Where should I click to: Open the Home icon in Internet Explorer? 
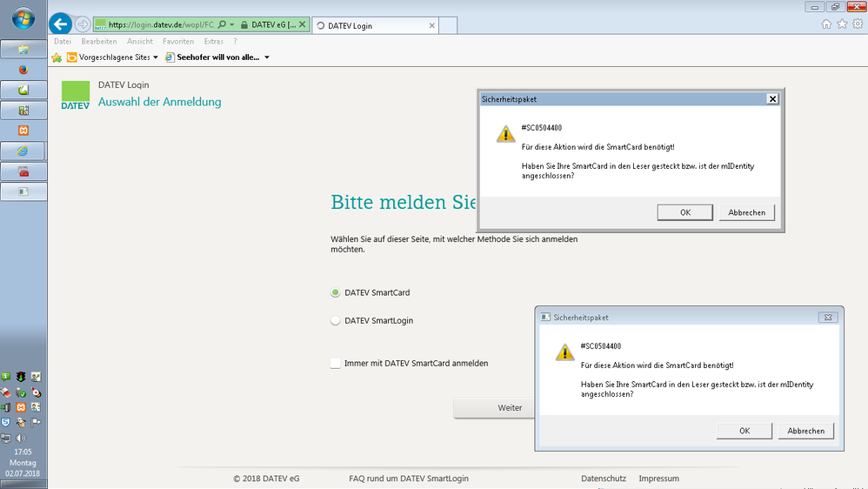826,23
